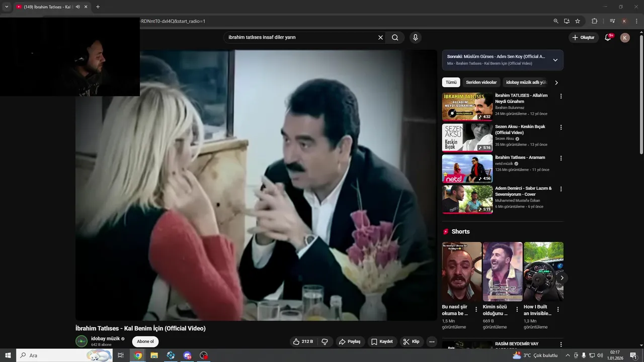
Task: Select the Seriden videolar chip
Action: click(x=481, y=82)
